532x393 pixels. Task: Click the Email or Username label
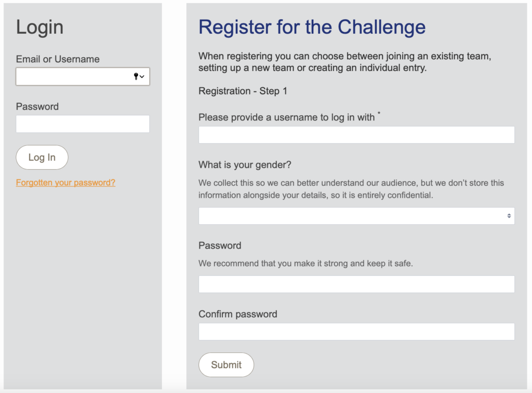(x=58, y=59)
